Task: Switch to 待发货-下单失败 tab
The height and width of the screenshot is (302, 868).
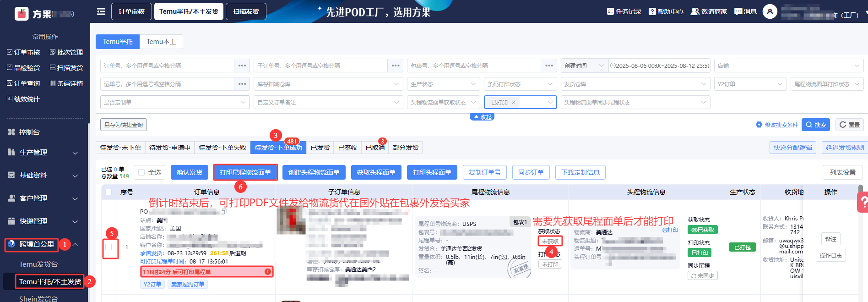Action: 222,148
